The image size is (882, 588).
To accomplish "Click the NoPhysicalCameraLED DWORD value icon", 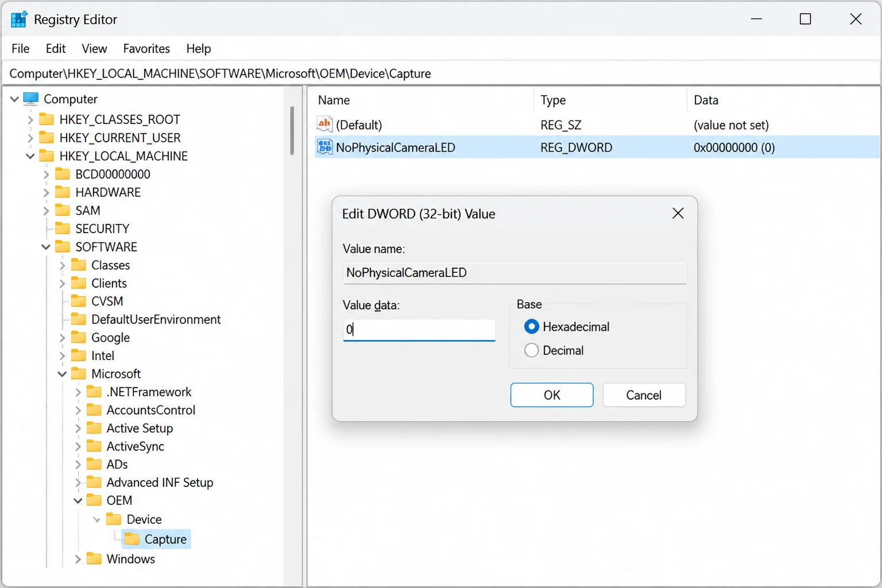I will [324, 147].
